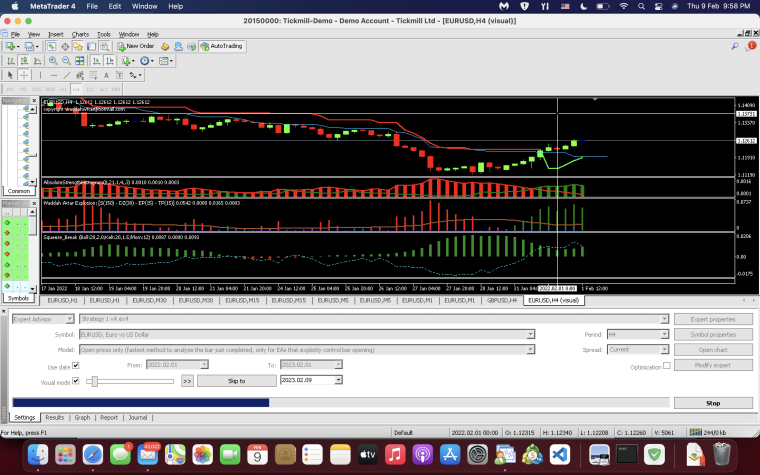Click the Common tab in Navigator panel
This screenshot has height=475, width=760.
[19, 191]
